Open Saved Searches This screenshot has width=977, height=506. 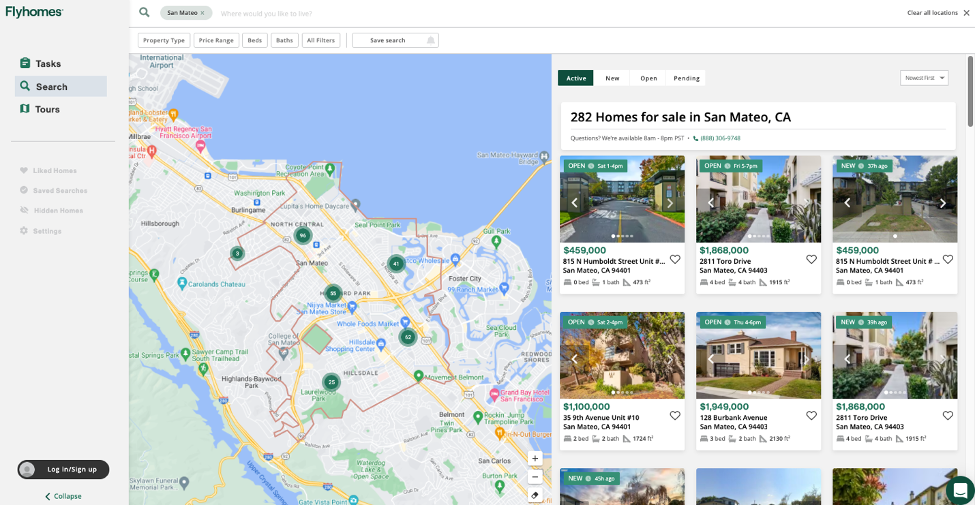click(x=54, y=191)
